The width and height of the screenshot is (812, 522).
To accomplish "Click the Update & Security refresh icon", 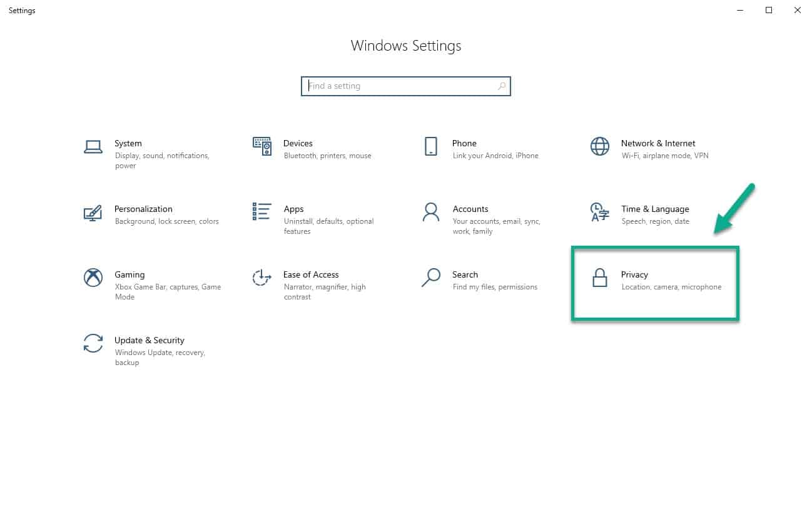I will 93,343.
